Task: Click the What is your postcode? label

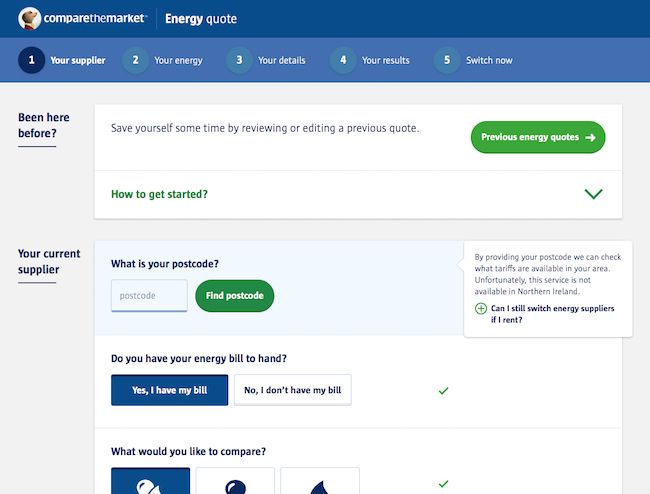Action: 165,264
